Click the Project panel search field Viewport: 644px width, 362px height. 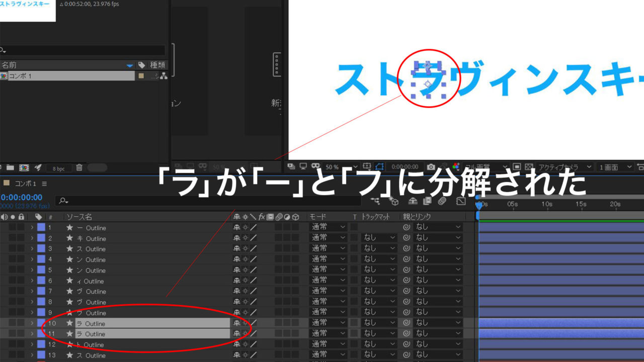click(x=83, y=50)
